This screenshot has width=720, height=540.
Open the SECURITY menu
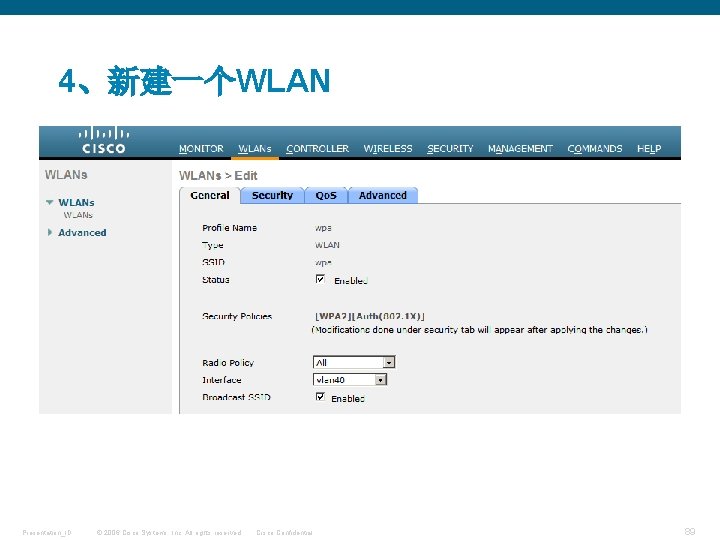tap(450, 149)
